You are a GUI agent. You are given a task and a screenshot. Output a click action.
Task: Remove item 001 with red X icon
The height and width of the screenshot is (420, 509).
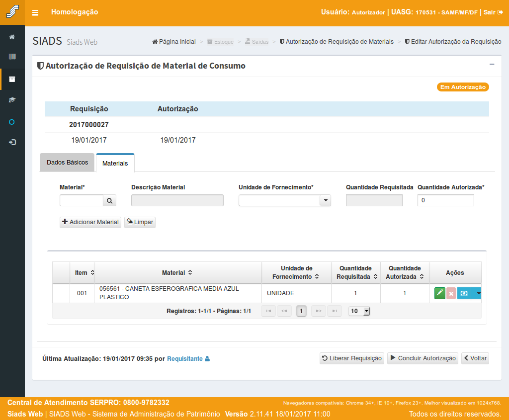[x=451, y=293]
